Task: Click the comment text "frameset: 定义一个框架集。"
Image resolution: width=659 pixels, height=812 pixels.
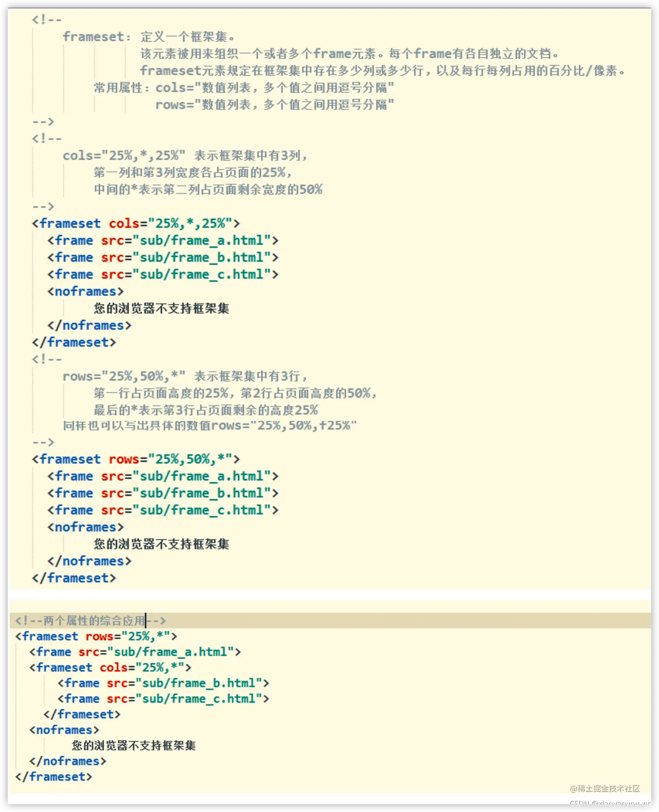Action: click(149, 37)
